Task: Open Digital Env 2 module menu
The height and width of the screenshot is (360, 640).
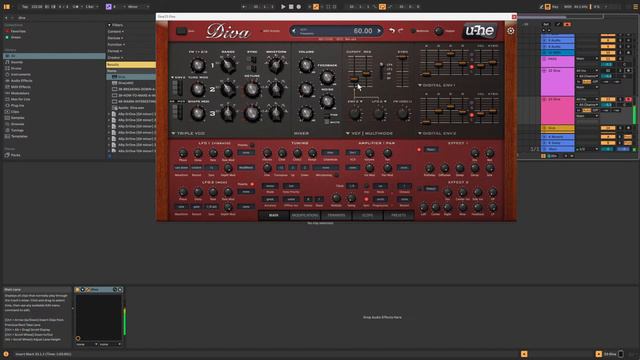Action: pyautogui.click(x=436, y=133)
